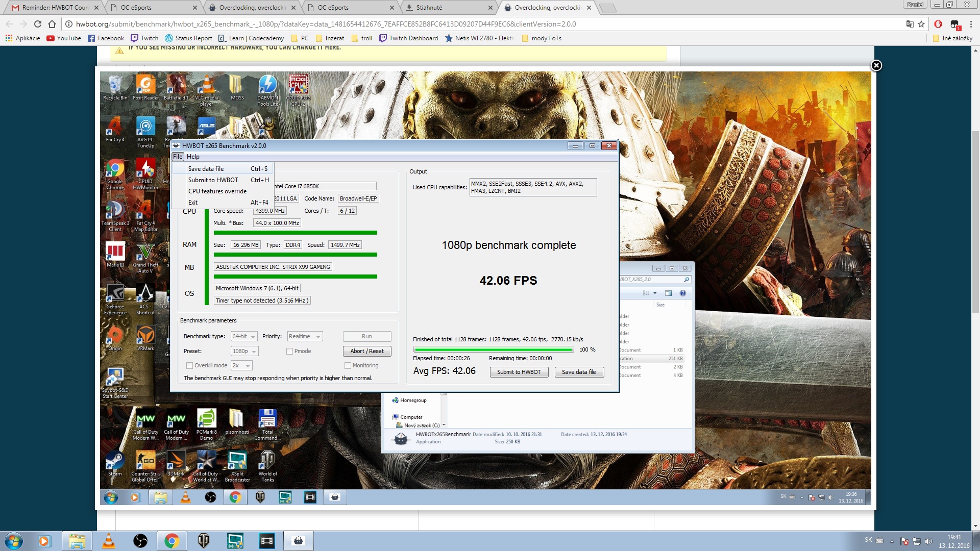The image size is (980, 551).
Task: Click the Foxit Reader desktop icon
Action: pyautogui.click(x=145, y=88)
